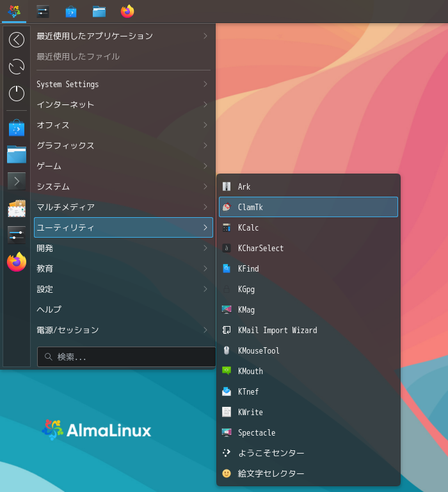
Task: Open 絵文字セレクター entry
Action: tap(308, 473)
